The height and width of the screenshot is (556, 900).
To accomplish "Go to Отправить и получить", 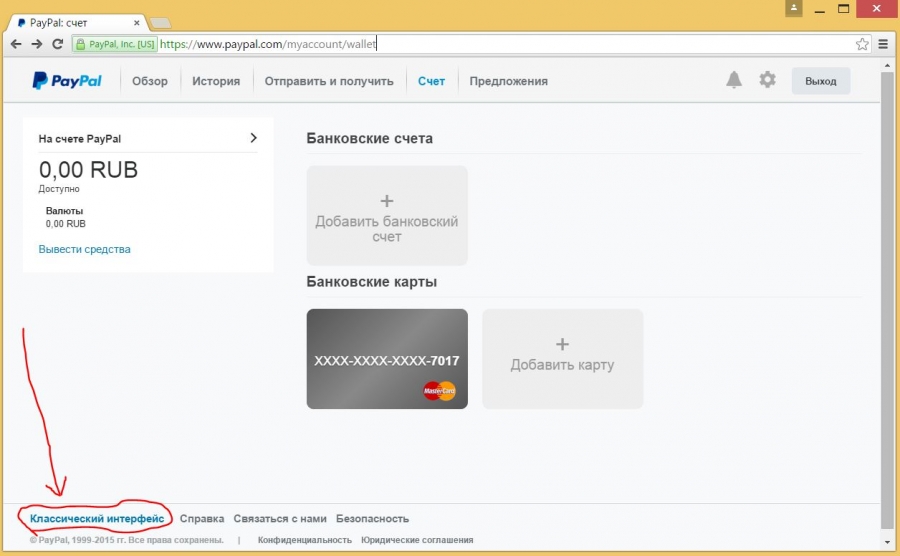I will (x=329, y=81).
